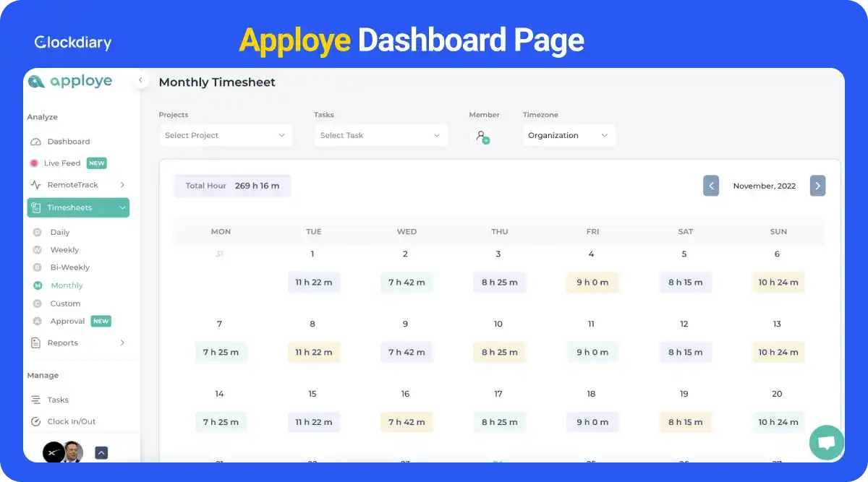Image resolution: width=868 pixels, height=482 pixels.
Task: Click the user profile photo avatar
Action: click(72, 452)
